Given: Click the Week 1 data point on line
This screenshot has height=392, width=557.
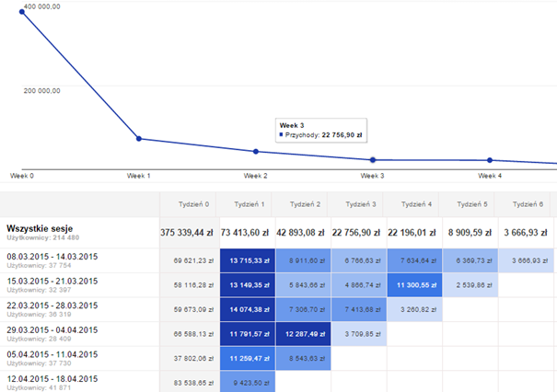Looking at the screenshot, I should click(138, 139).
